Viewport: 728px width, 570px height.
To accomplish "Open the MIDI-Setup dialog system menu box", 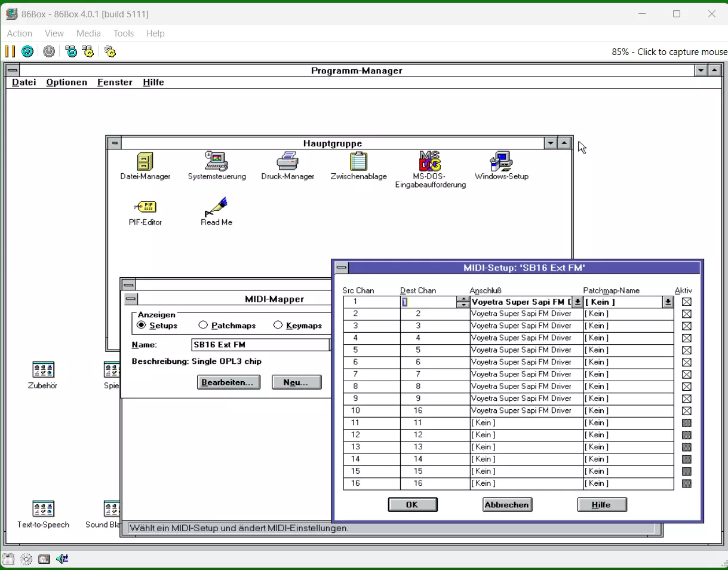I will pyautogui.click(x=341, y=268).
